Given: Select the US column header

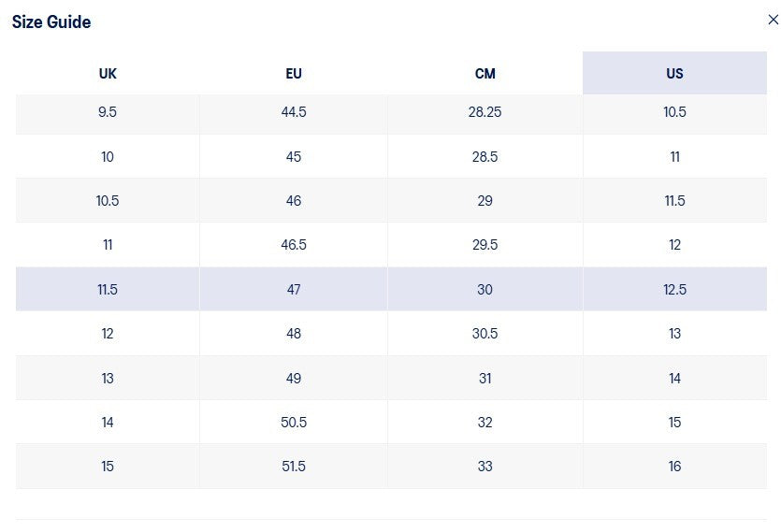Looking at the screenshot, I should click(674, 74).
